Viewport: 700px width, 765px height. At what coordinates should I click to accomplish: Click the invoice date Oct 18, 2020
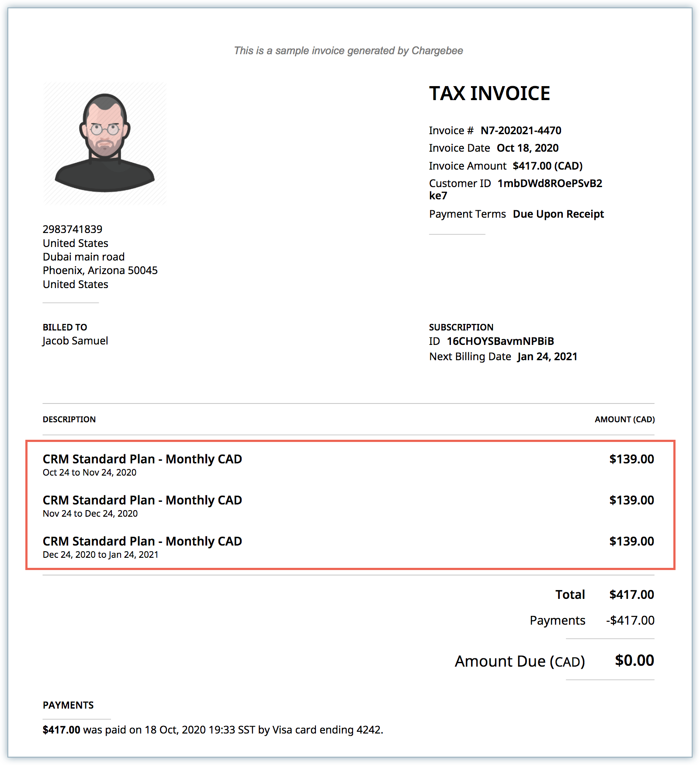click(x=527, y=148)
